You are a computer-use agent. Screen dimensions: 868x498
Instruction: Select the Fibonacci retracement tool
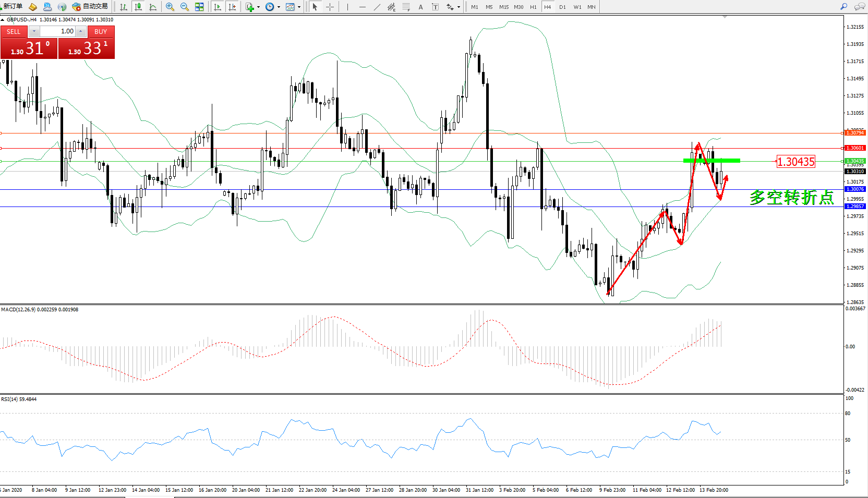pyautogui.click(x=406, y=7)
